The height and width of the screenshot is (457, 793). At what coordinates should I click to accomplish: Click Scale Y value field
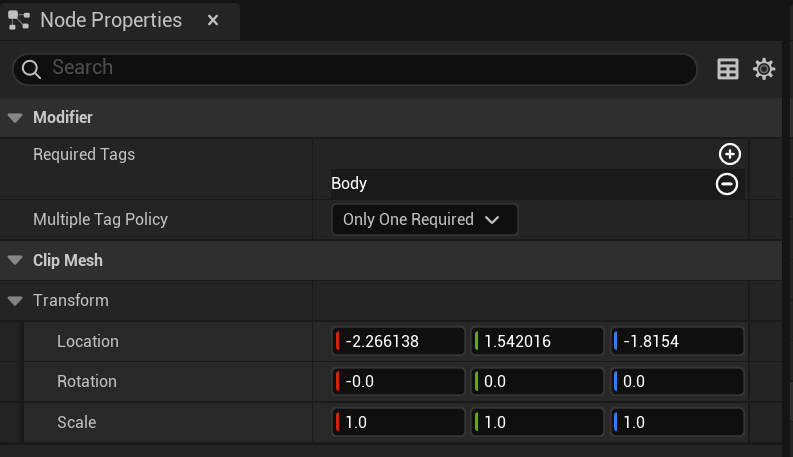538,422
